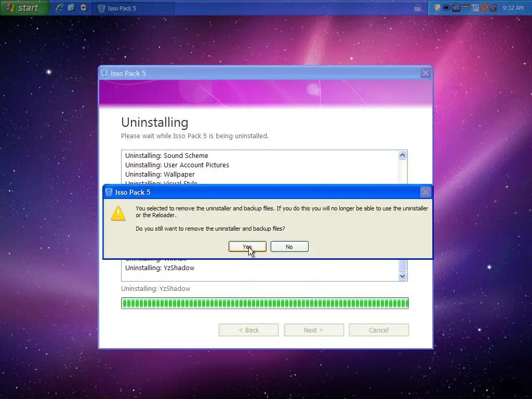532x399 pixels.
Task: Click the recycle bin icon in the uninstaller window title bar
Action: tap(104, 73)
